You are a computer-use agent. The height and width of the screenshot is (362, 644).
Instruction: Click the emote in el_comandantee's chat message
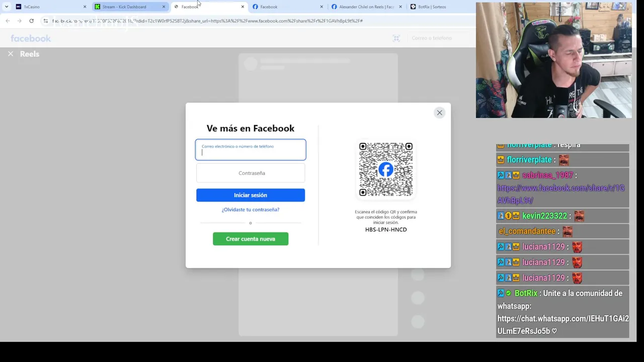pyautogui.click(x=567, y=231)
